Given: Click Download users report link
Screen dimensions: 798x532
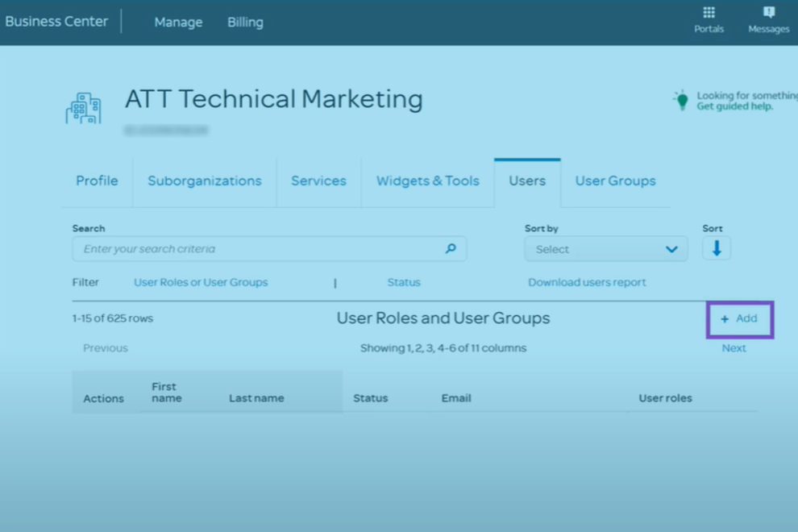Looking at the screenshot, I should coord(587,282).
